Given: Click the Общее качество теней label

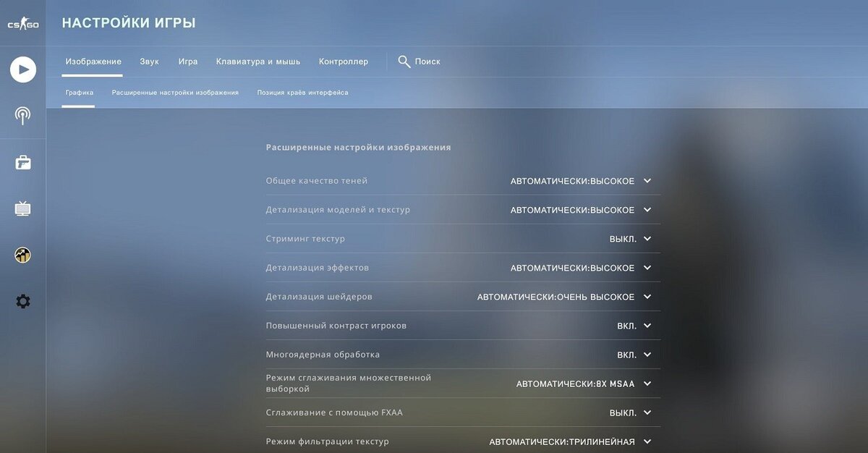Looking at the screenshot, I should point(317,181).
